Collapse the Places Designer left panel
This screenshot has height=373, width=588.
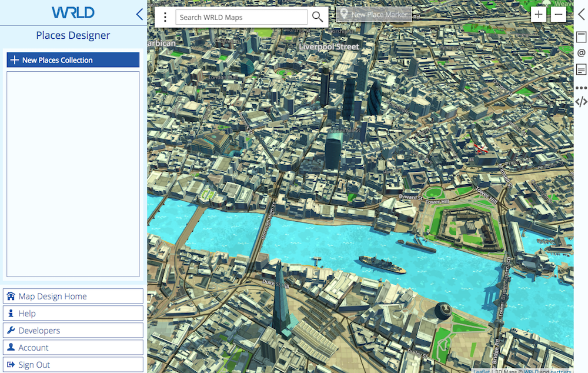coord(139,14)
